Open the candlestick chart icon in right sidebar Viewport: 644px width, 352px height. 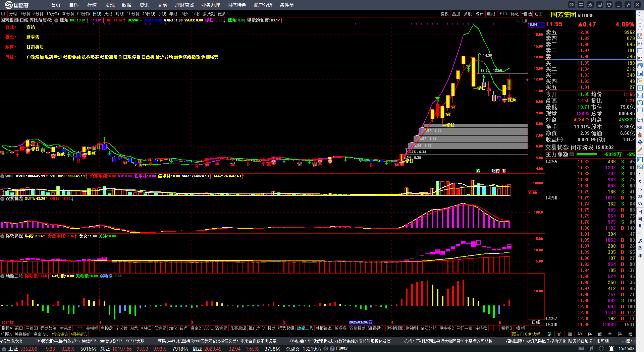click(x=640, y=58)
